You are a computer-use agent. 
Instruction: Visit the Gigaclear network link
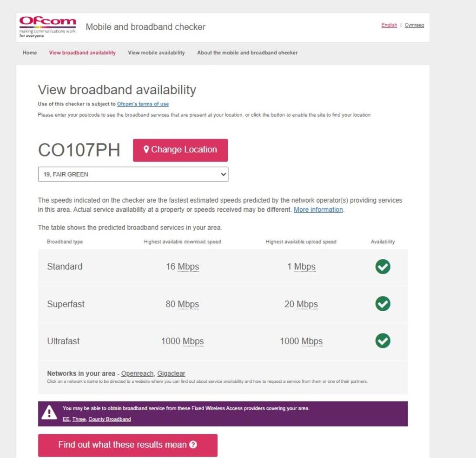coord(171,373)
